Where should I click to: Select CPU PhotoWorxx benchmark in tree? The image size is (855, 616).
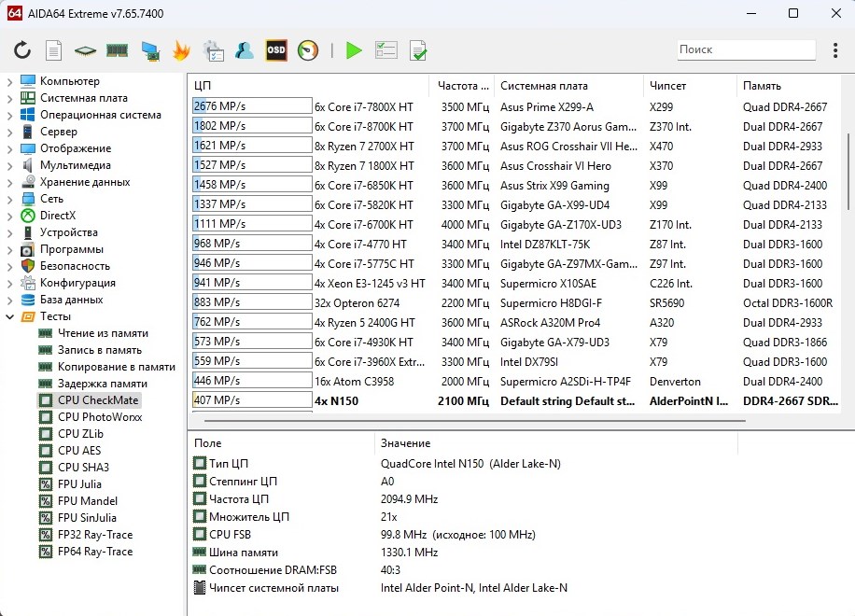click(99, 417)
